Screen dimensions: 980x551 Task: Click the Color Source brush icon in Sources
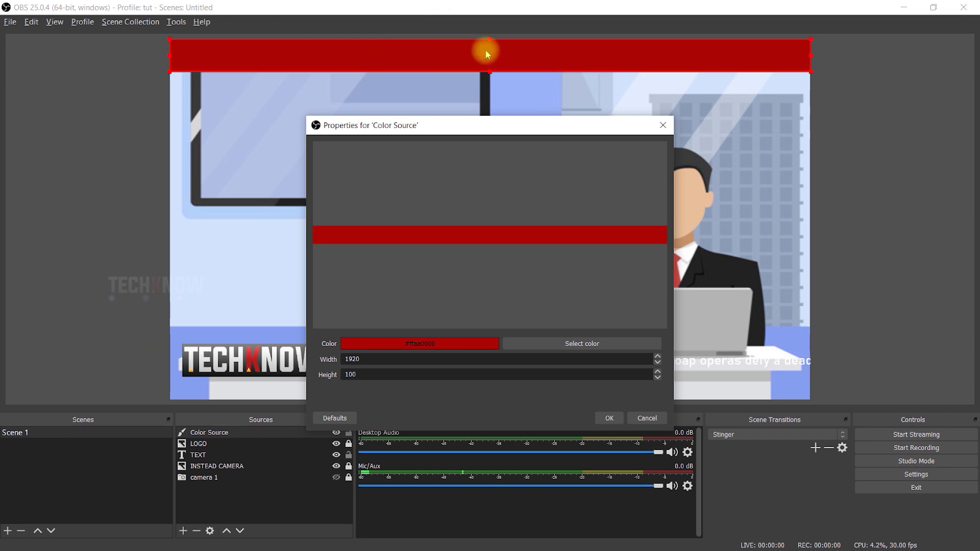click(x=182, y=432)
